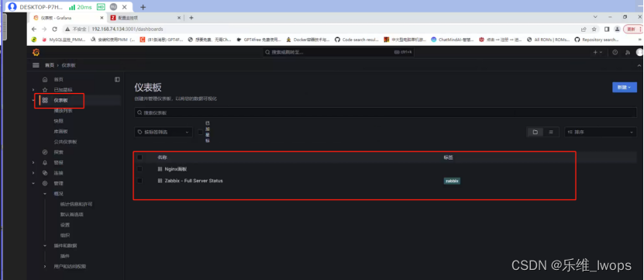Click the zabbix tag label
This screenshot has height=280, width=644.
(x=452, y=181)
